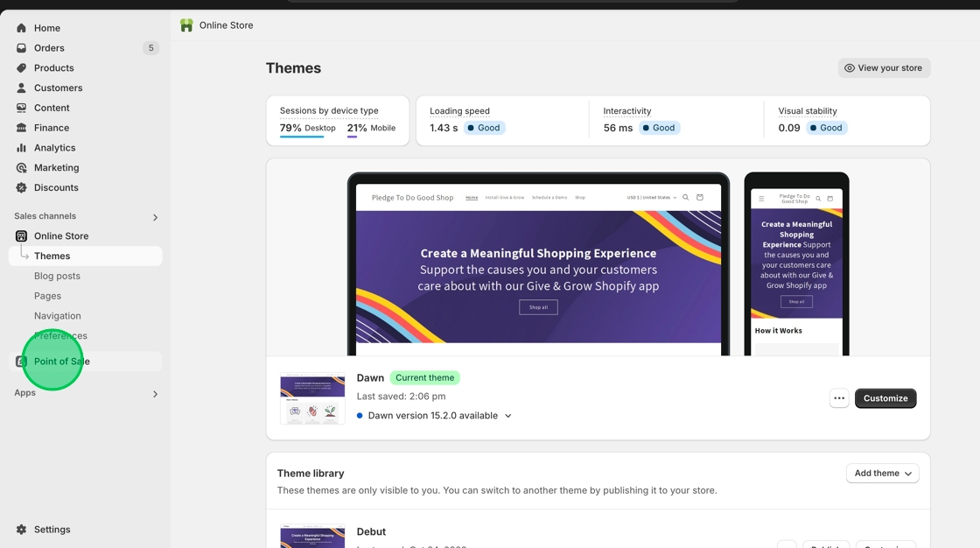This screenshot has height=548, width=980.
Task: Click the Online Store storefront icon in sidebar
Action: [x=21, y=235]
